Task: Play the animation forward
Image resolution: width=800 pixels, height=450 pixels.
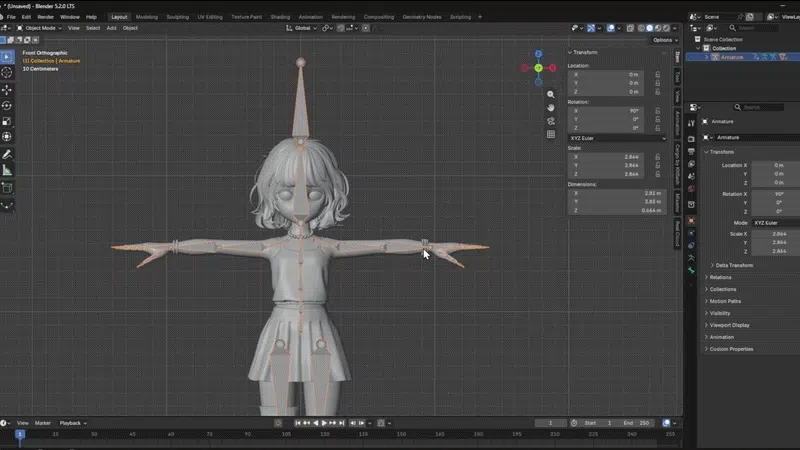Action: click(324, 423)
